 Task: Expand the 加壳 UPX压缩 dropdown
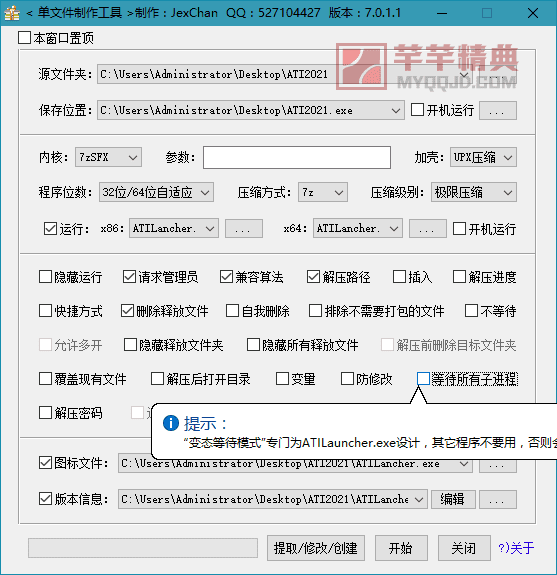[483, 157]
